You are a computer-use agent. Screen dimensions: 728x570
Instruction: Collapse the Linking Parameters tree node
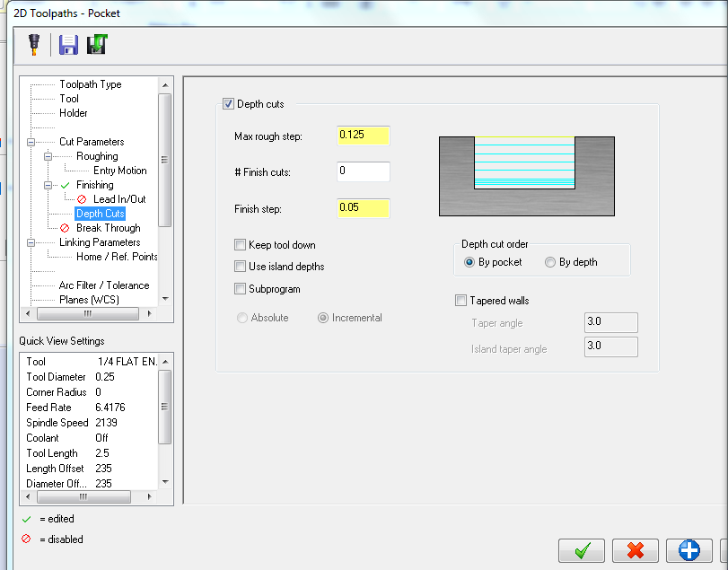pos(32,242)
